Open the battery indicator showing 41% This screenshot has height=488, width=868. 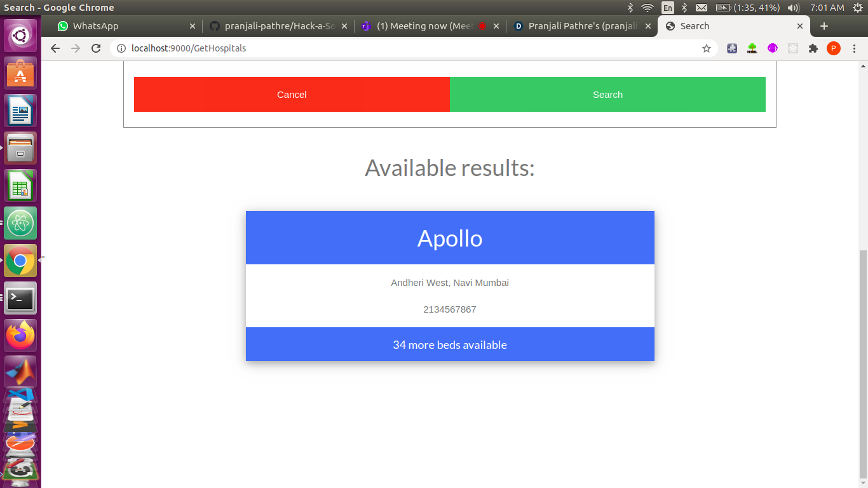click(748, 8)
